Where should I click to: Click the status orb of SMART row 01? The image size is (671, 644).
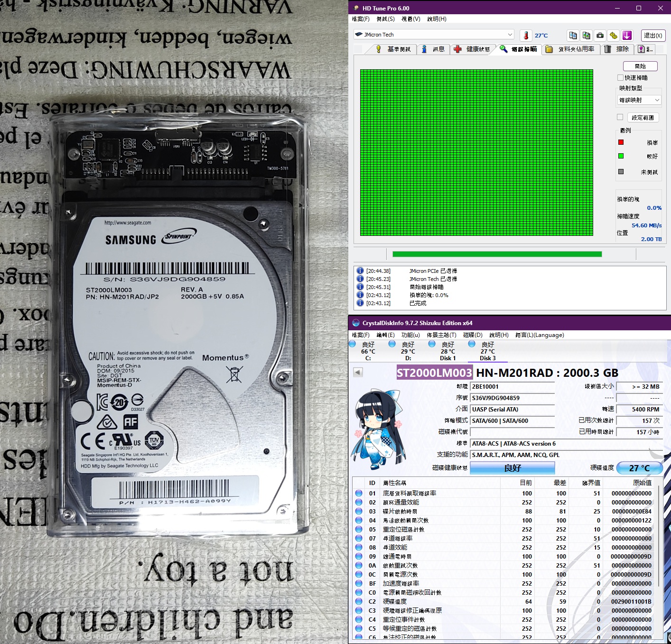(359, 493)
